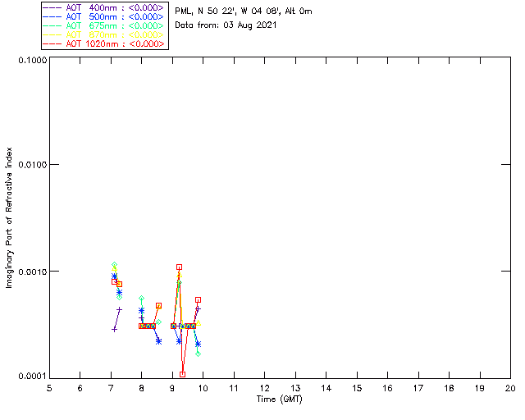This screenshot has height=420, width=525.
Task: Click the AOT 675nm legend entry
Action: point(103,25)
